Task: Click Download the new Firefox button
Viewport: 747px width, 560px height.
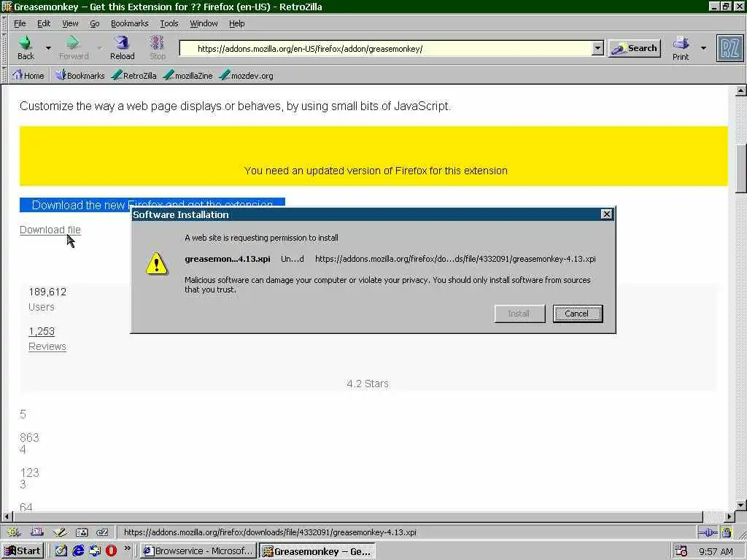Action: [152, 205]
